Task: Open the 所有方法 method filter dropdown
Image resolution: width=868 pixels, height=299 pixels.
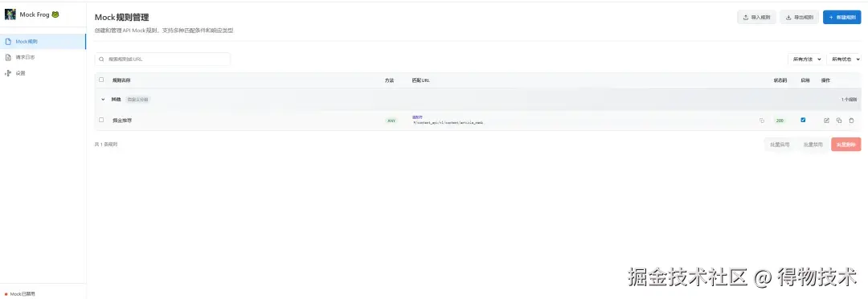Action: (x=805, y=59)
